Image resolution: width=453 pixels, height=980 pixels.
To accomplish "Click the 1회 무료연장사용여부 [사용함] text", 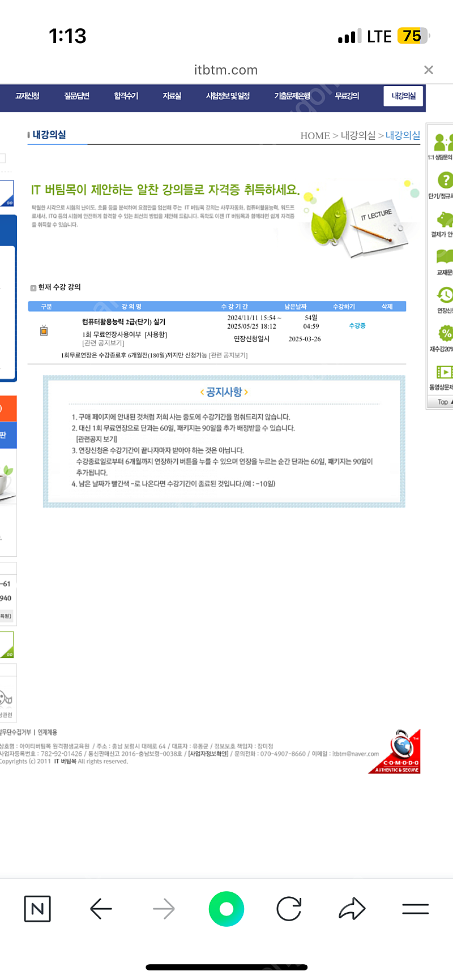I will pos(125,334).
